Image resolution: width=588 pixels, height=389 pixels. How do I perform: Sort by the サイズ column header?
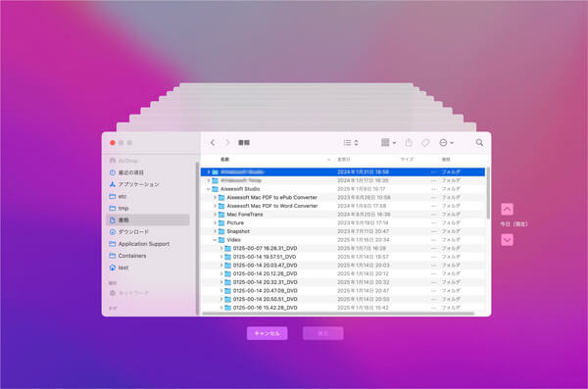(407, 160)
